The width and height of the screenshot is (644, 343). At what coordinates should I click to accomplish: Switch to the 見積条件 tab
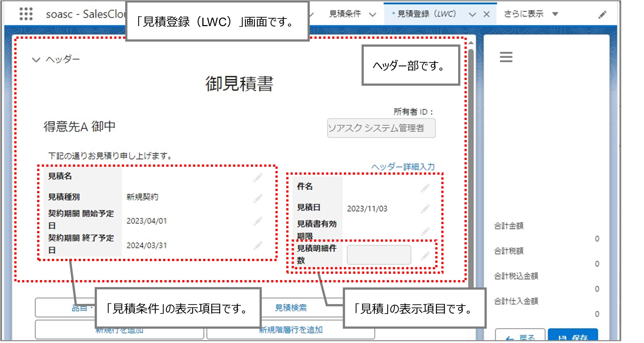pyautogui.click(x=345, y=14)
